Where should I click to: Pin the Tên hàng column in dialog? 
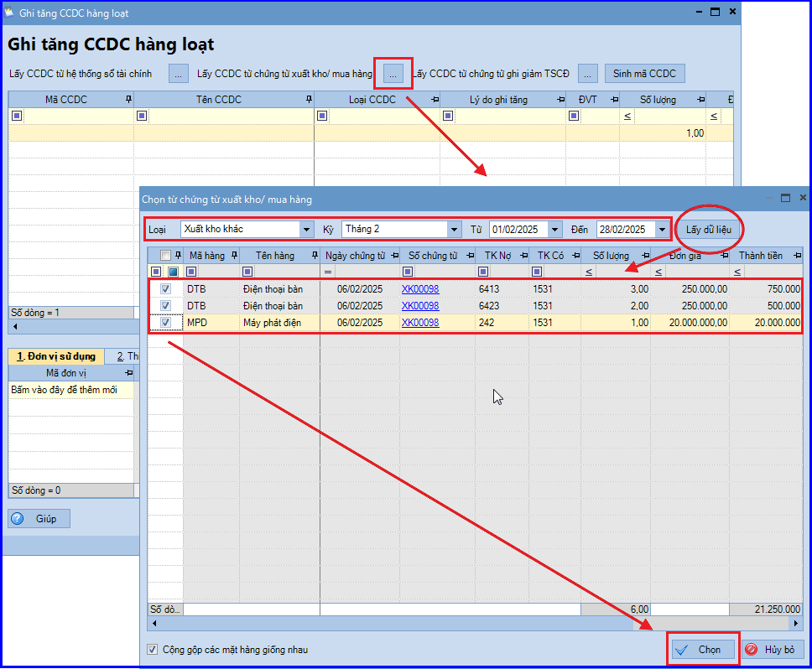click(x=315, y=255)
